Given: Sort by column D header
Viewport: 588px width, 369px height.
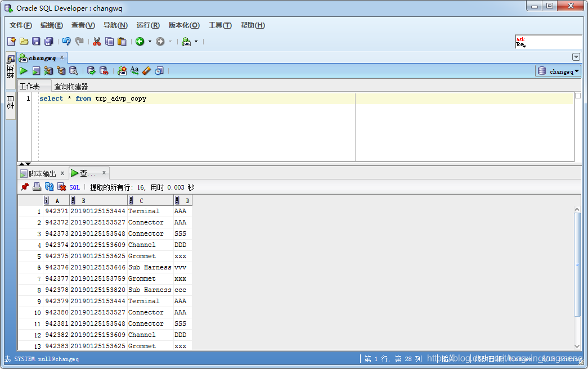Looking at the screenshot, I should pos(183,200).
